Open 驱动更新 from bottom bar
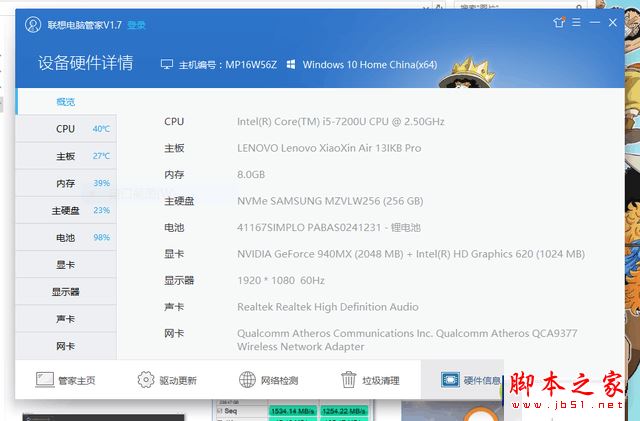640x421 pixels. click(x=167, y=380)
